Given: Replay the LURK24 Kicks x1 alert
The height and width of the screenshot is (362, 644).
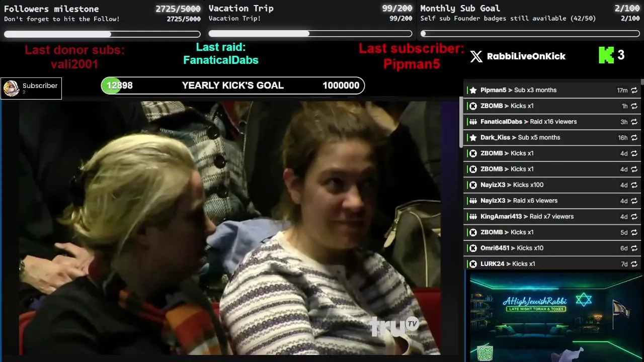Looking at the screenshot, I should coord(634,264).
